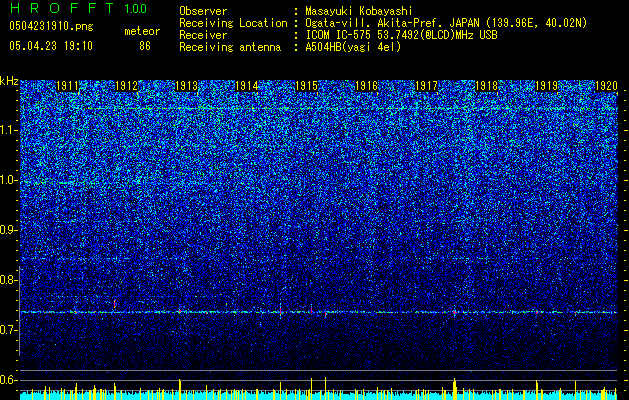This screenshot has width=629, height=400.
Task: Click the 1911 time marker
Action: point(67,86)
